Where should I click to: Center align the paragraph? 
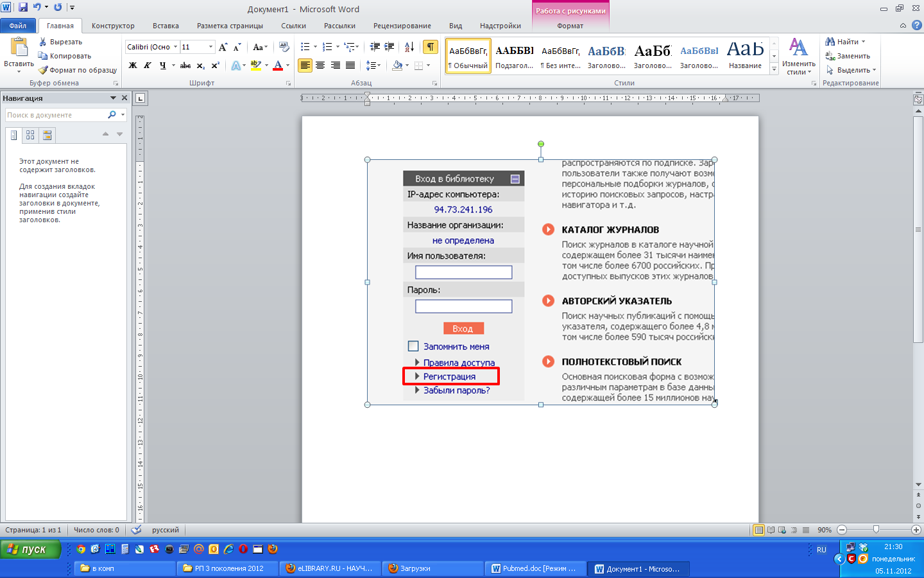click(x=320, y=66)
